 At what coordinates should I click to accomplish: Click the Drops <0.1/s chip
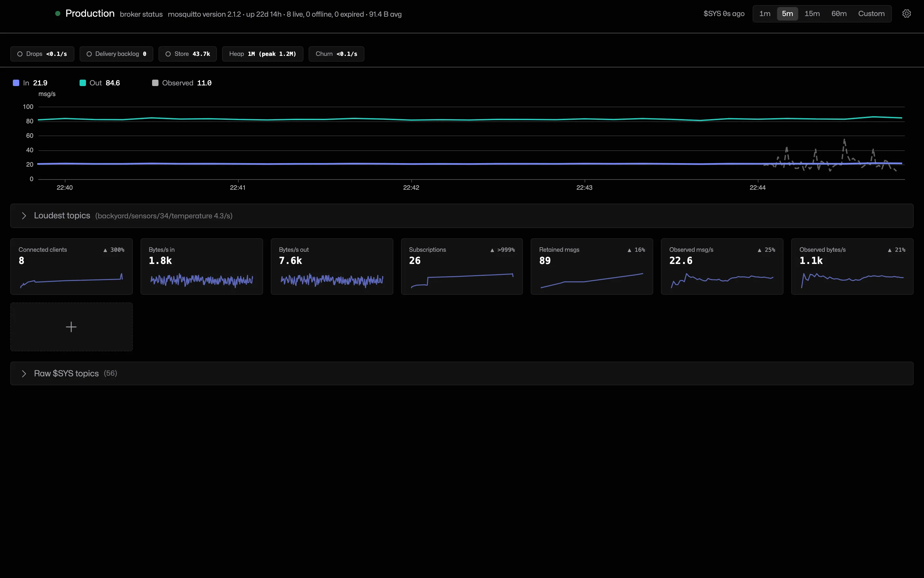[x=42, y=54]
